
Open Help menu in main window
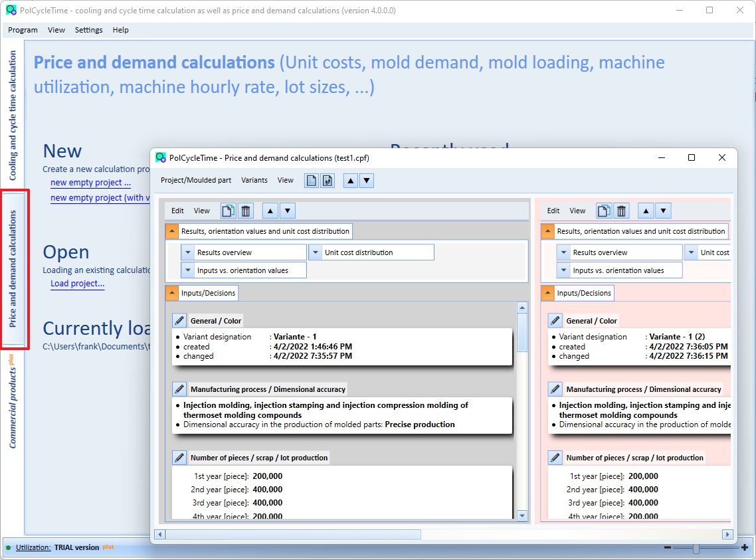120,30
